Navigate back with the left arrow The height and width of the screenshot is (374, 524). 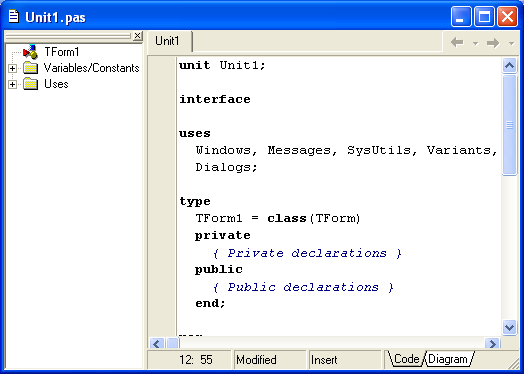457,42
